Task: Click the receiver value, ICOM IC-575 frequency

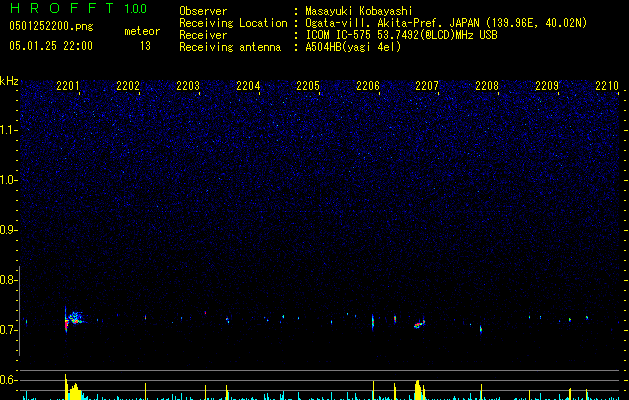Action: point(401,35)
